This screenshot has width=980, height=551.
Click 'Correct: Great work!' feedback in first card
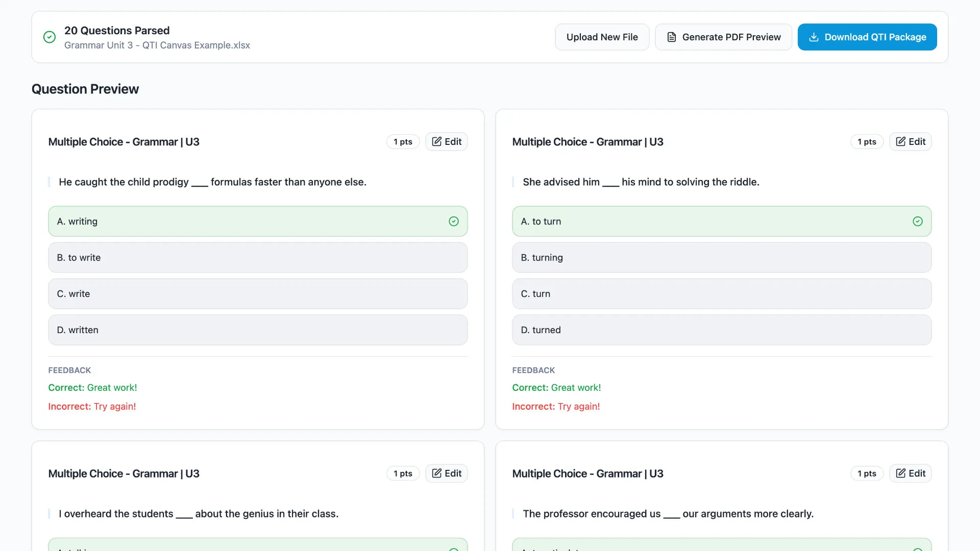tap(92, 388)
